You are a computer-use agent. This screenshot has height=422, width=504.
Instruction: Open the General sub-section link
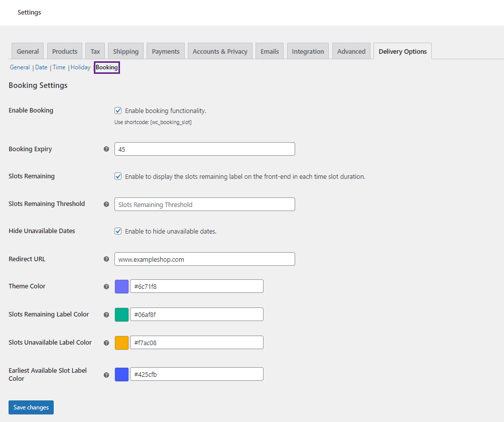[20, 67]
